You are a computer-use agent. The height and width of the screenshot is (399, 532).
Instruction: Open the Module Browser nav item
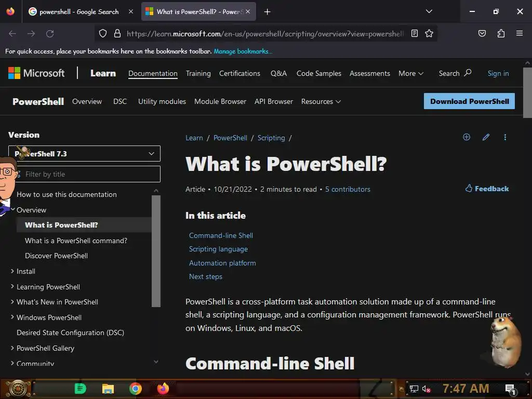coord(220,101)
